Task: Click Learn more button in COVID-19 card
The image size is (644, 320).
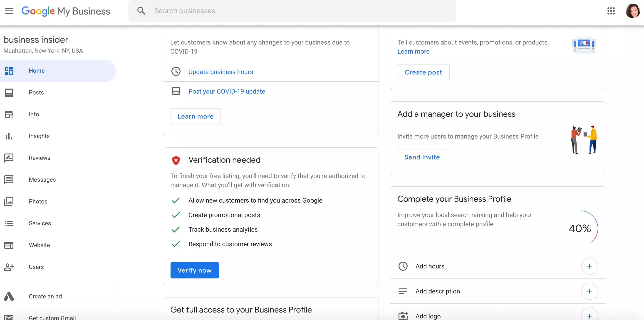Action: pos(196,116)
